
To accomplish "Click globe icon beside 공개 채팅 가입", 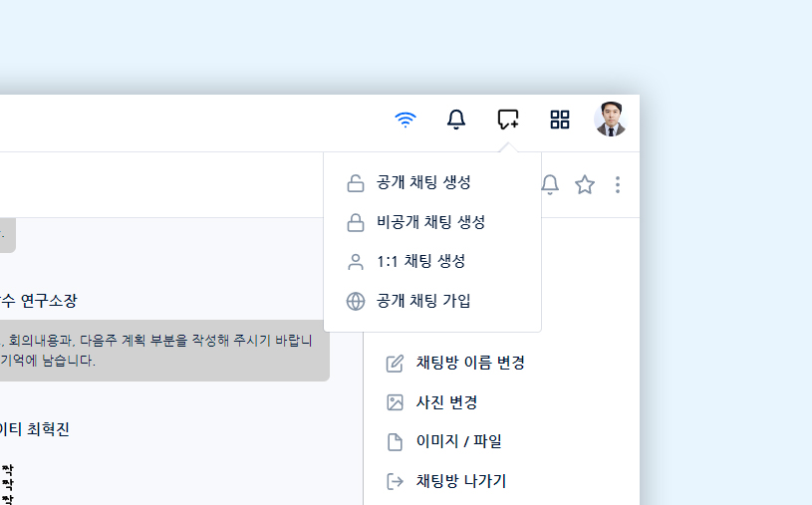I will click(x=356, y=302).
